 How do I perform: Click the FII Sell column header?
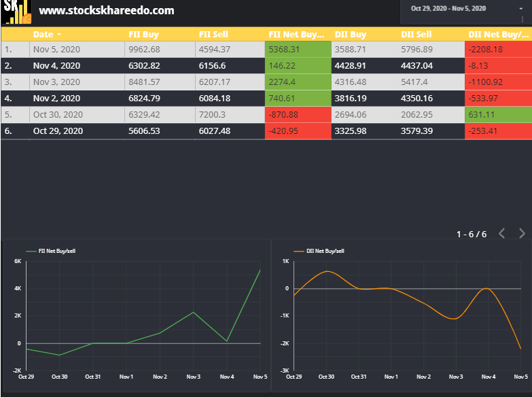click(x=213, y=34)
